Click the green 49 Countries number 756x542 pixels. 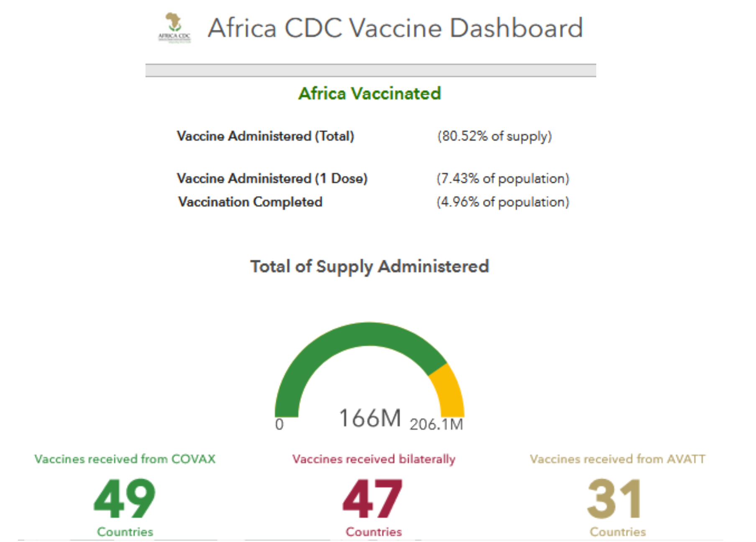pyautogui.click(x=125, y=499)
